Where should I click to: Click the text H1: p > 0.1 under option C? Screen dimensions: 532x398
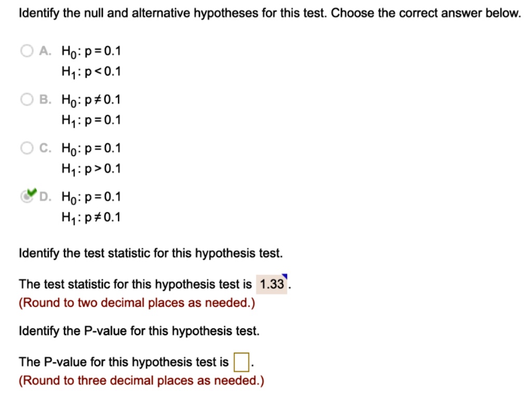tap(91, 169)
